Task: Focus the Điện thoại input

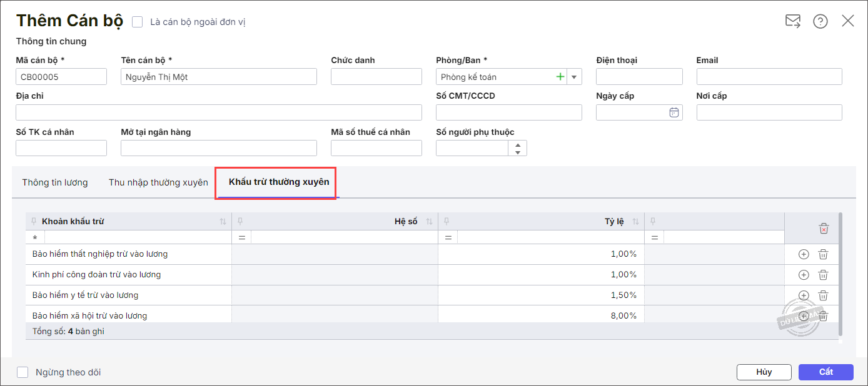Action: click(x=639, y=77)
